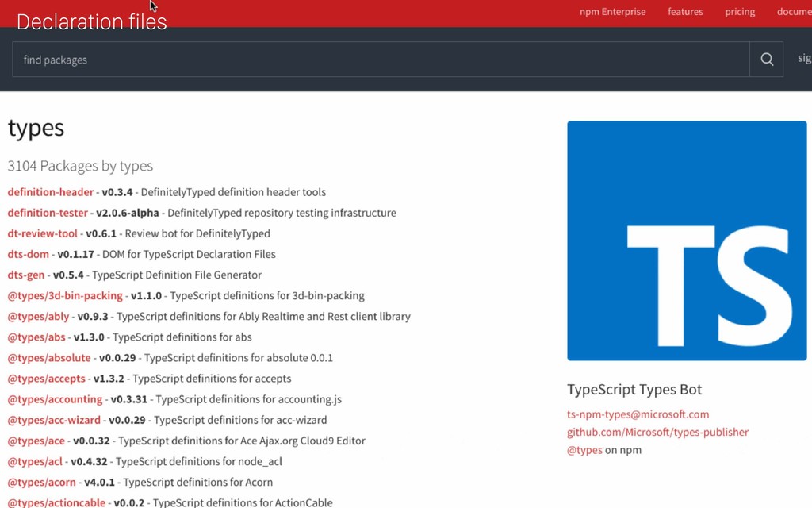Click 'TypeScript definitions for accounting.js' text

(248, 399)
